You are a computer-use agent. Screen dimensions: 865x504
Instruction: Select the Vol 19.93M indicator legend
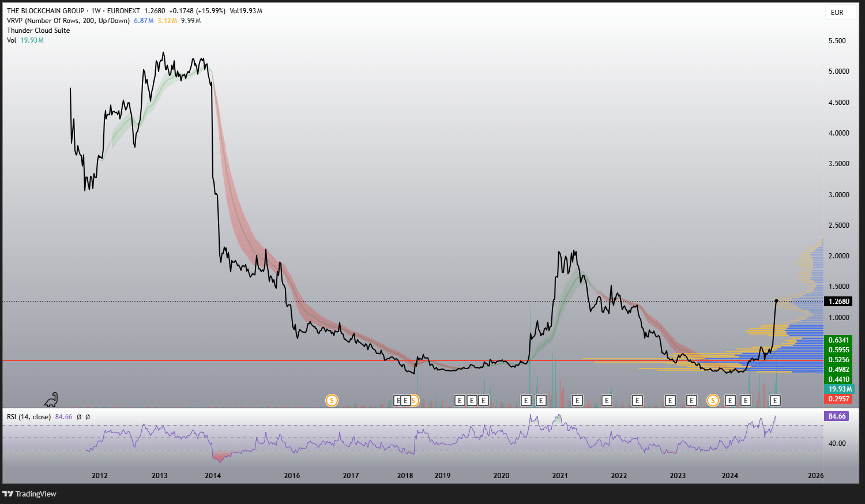coord(25,40)
